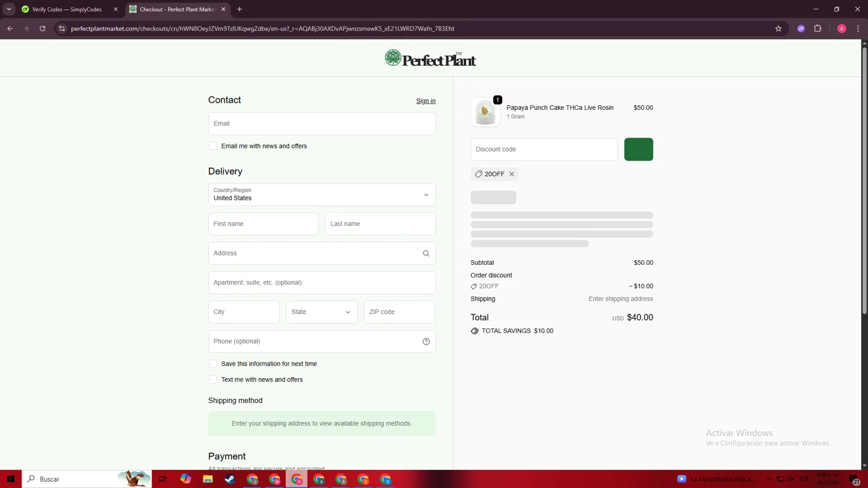Image resolution: width=868 pixels, height=488 pixels.
Task: Bookmark this page with the star icon
Action: coord(778,28)
